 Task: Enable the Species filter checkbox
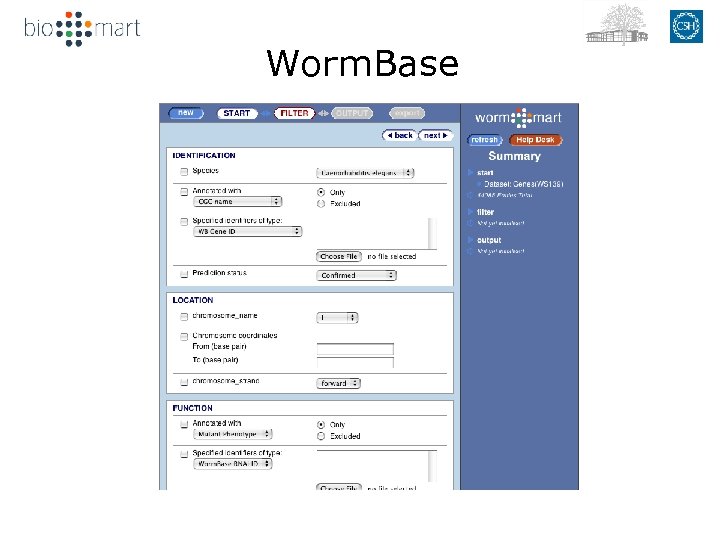point(184,172)
